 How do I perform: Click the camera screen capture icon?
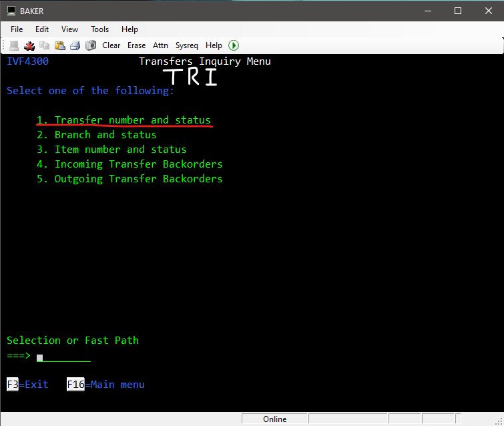click(90, 45)
